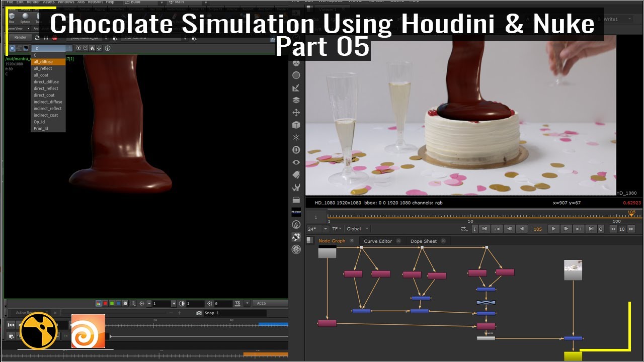The width and height of the screenshot is (644, 362).
Task: Select the bowtie-shaped node in the Node Graph
Action: tap(486, 302)
